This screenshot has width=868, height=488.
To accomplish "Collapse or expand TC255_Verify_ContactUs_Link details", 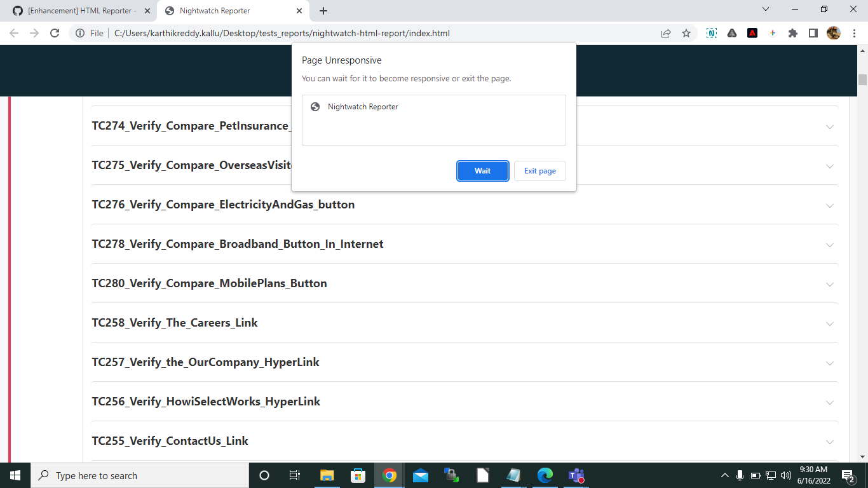I will [829, 442].
